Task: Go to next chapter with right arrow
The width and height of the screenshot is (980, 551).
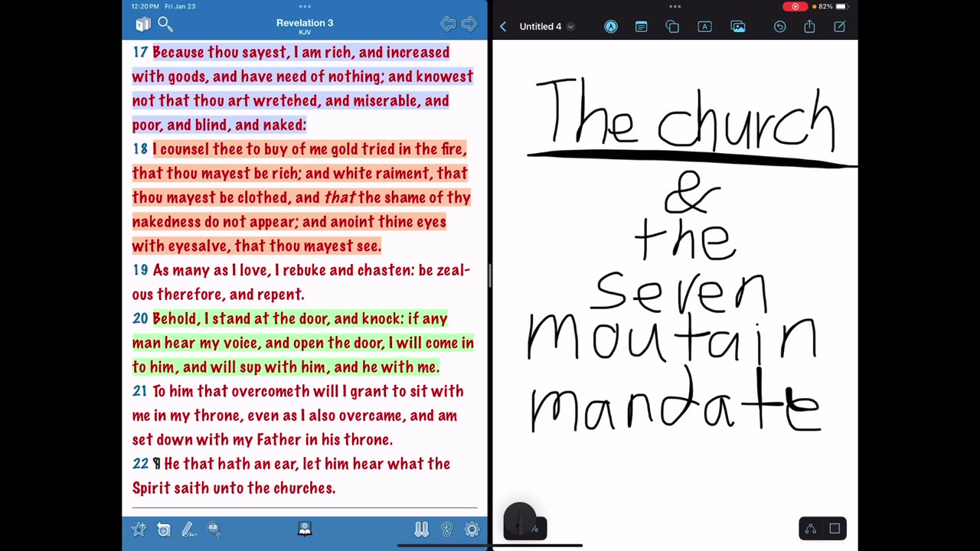Action: tap(469, 24)
